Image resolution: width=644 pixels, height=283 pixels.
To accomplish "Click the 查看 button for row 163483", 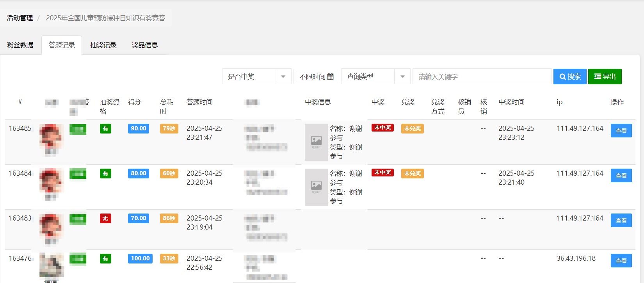I will pyautogui.click(x=621, y=221).
